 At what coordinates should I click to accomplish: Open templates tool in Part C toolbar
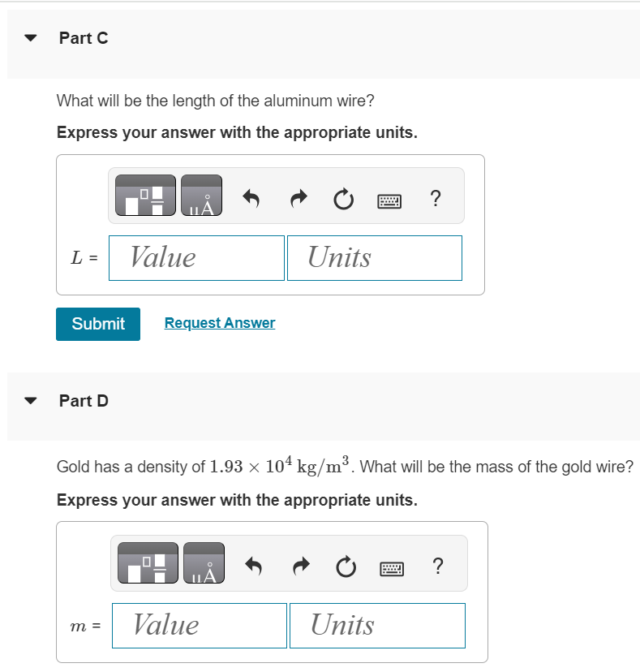click(x=146, y=195)
